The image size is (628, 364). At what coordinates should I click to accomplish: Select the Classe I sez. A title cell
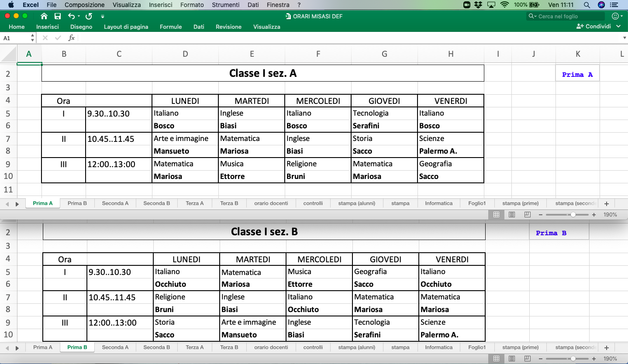click(x=263, y=73)
